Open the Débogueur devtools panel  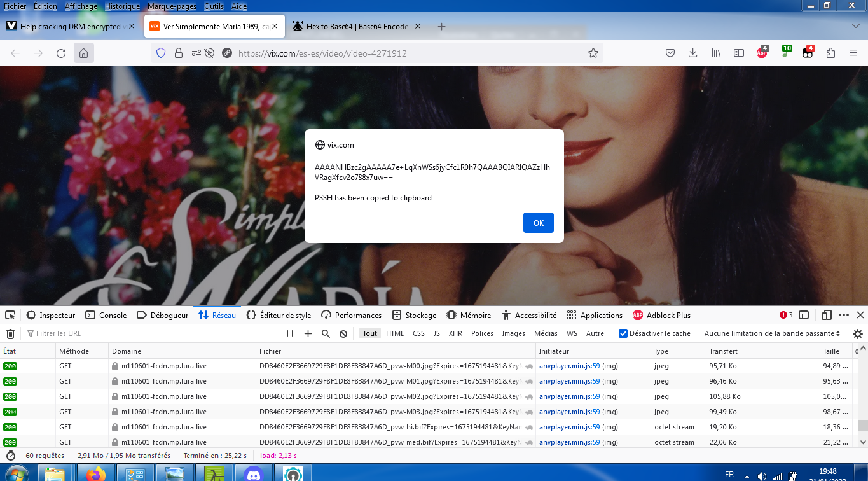tap(163, 315)
